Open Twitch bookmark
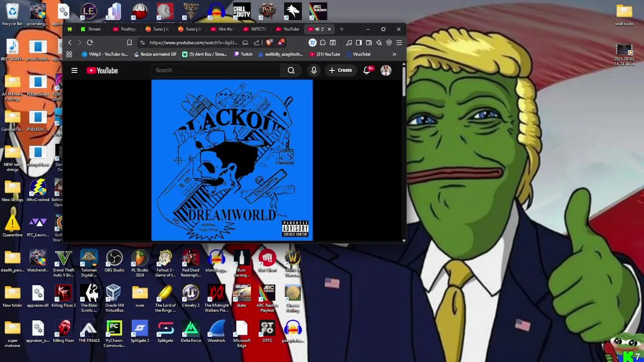Image resolution: width=644 pixels, height=362 pixels. [x=243, y=54]
